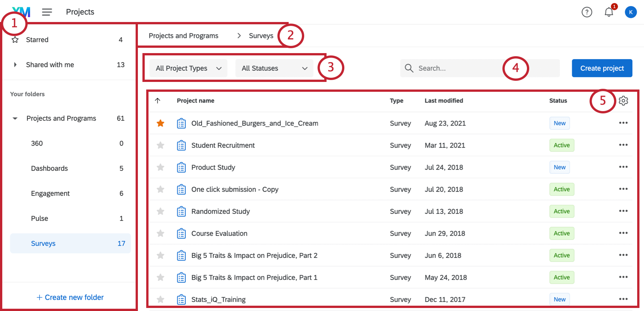Open the user account avatar K
Image resolution: width=644 pixels, height=311 pixels.
(x=631, y=12)
